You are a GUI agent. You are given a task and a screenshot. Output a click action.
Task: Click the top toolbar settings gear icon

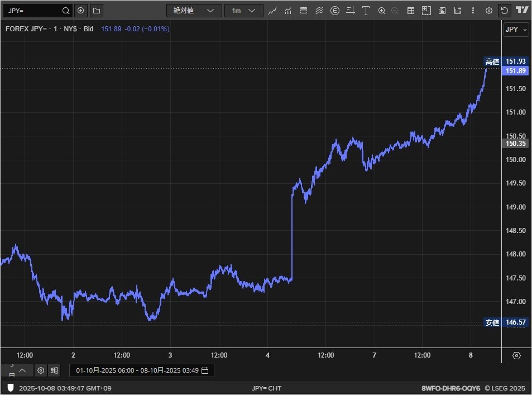pyautogui.click(x=488, y=11)
